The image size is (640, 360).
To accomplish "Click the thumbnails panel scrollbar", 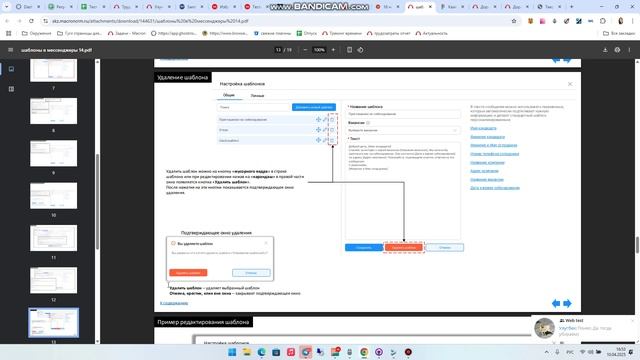I will point(97,201).
